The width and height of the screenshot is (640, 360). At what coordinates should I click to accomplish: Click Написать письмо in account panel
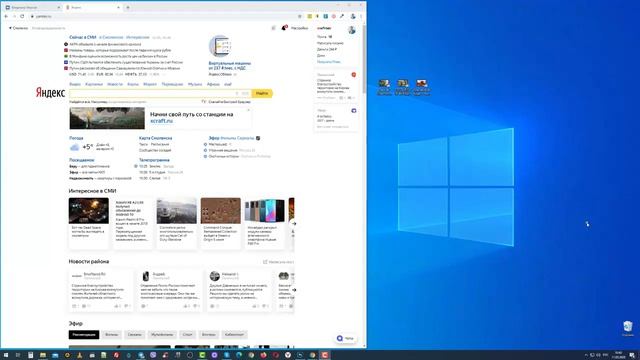pos(330,43)
